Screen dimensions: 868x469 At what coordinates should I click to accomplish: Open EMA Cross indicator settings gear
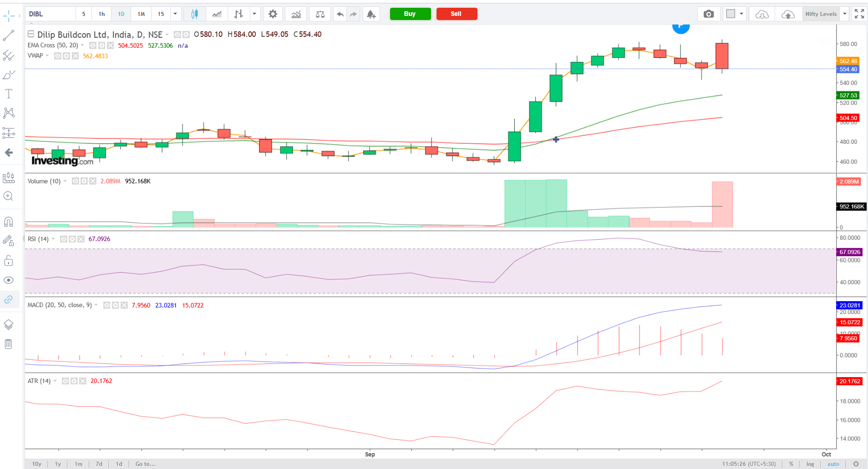102,45
